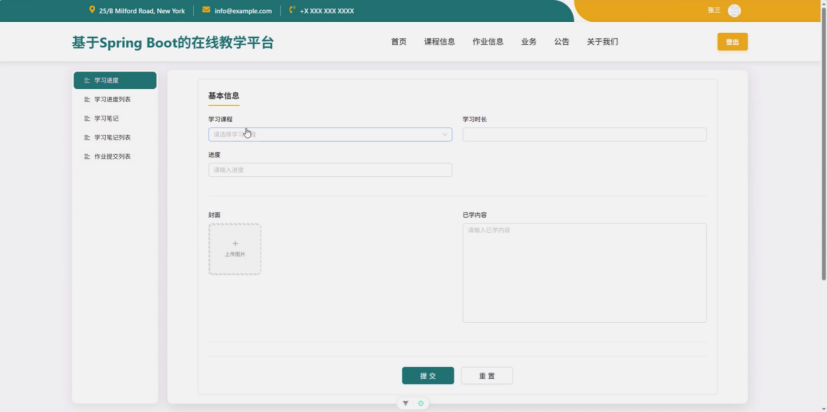Click the list icon beside 学习进度

click(x=87, y=81)
